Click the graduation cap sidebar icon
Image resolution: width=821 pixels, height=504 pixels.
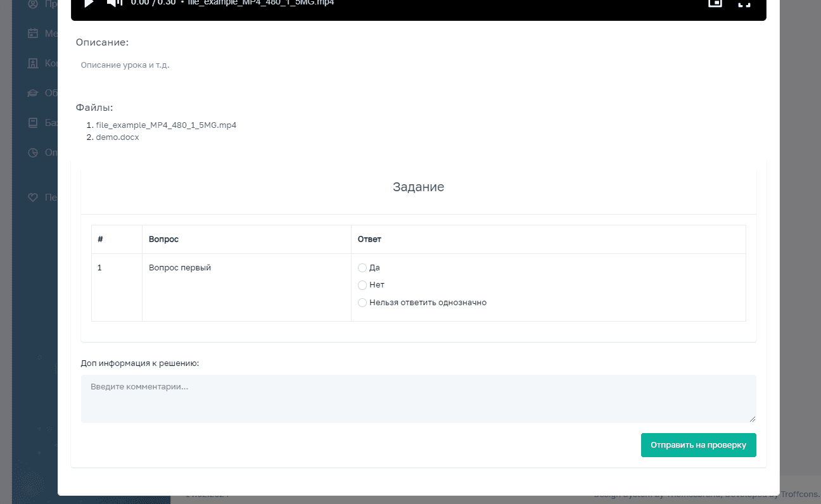(33, 93)
